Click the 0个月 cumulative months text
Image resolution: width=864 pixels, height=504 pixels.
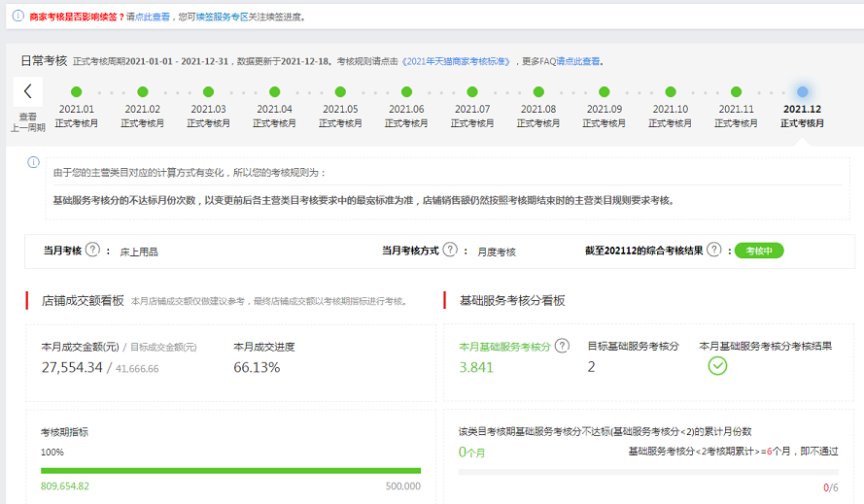(471, 453)
